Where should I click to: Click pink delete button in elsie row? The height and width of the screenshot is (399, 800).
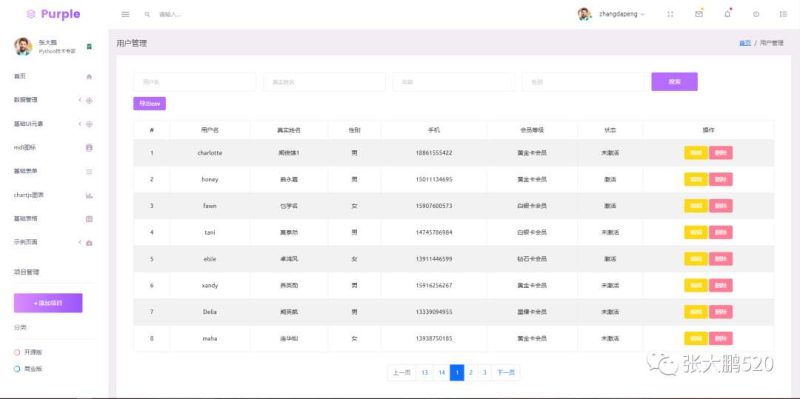tap(720, 259)
